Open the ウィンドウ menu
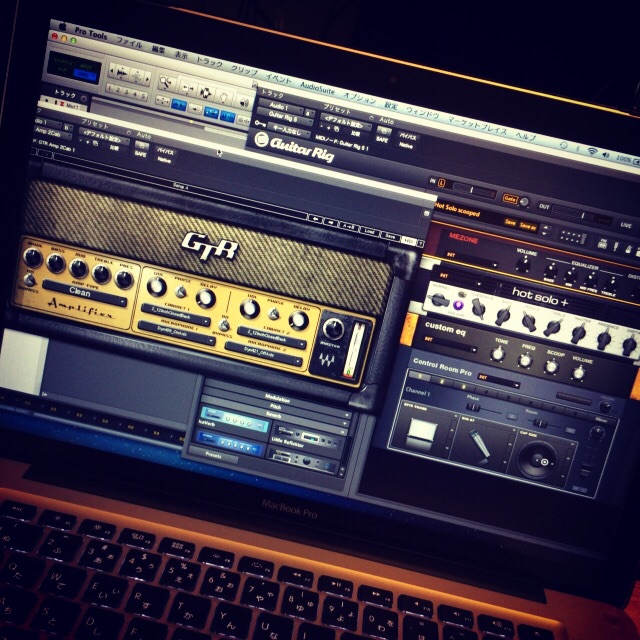The image size is (640, 640). coord(422,112)
